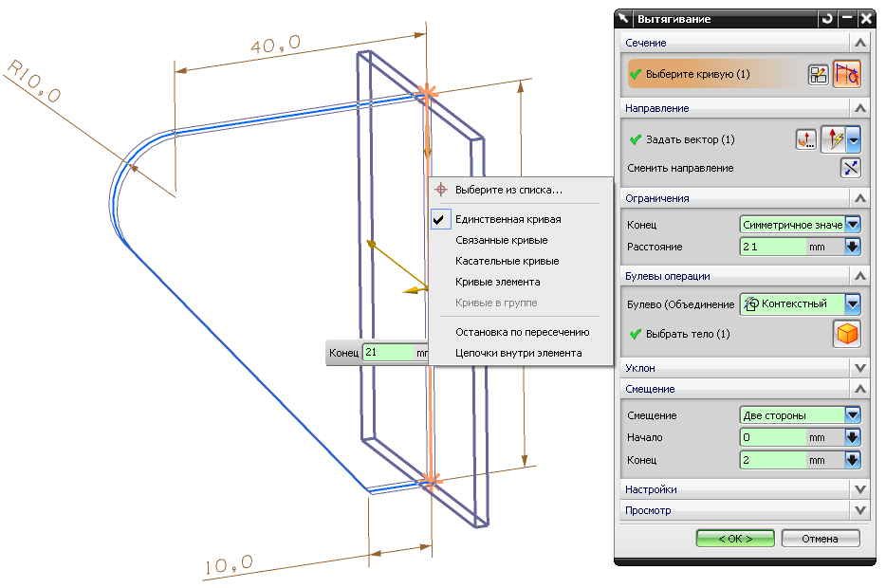Select 'Остановка по пересечению' menu entry
Viewport: 886px width, 588px height.
click(x=522, y=332)
